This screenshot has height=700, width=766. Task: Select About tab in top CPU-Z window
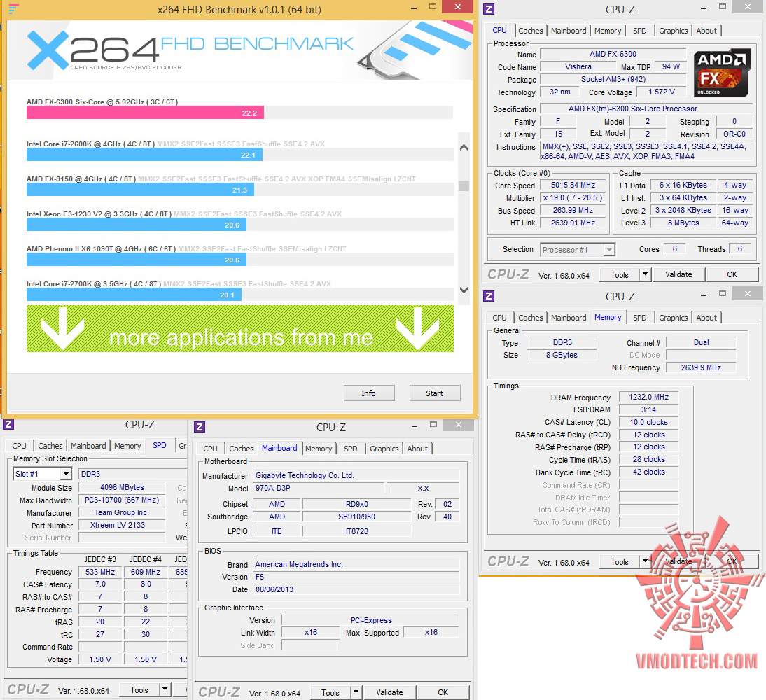706,31
